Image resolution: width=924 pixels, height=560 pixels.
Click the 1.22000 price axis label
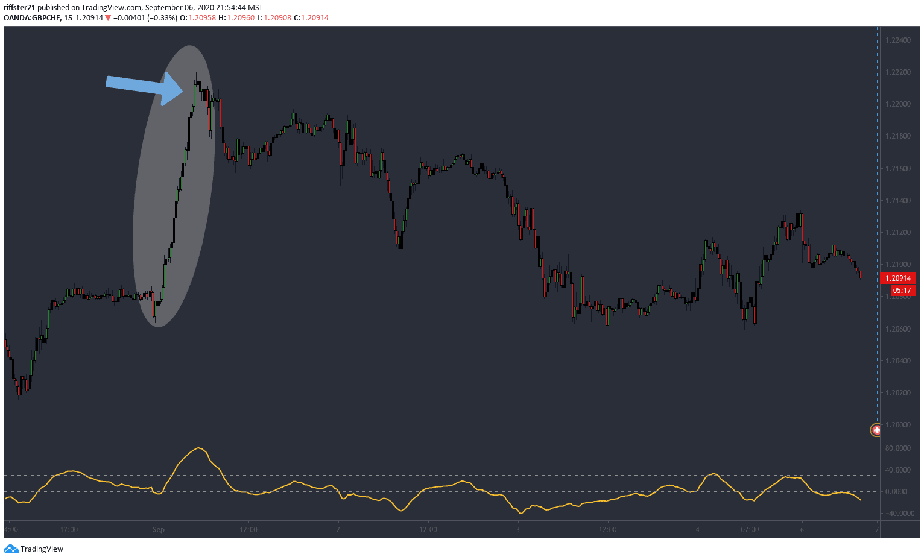(x=898, y=104)
